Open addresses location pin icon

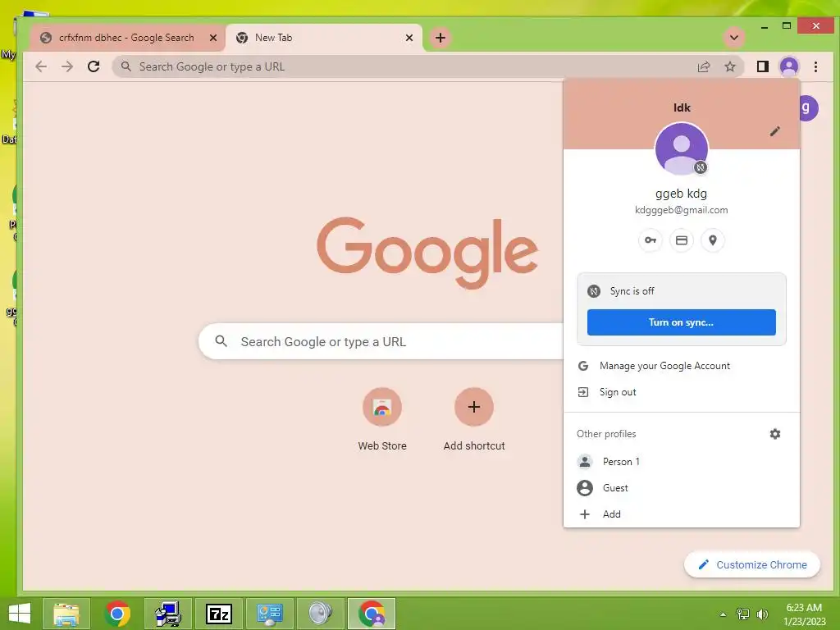click(x=713, y=240)
